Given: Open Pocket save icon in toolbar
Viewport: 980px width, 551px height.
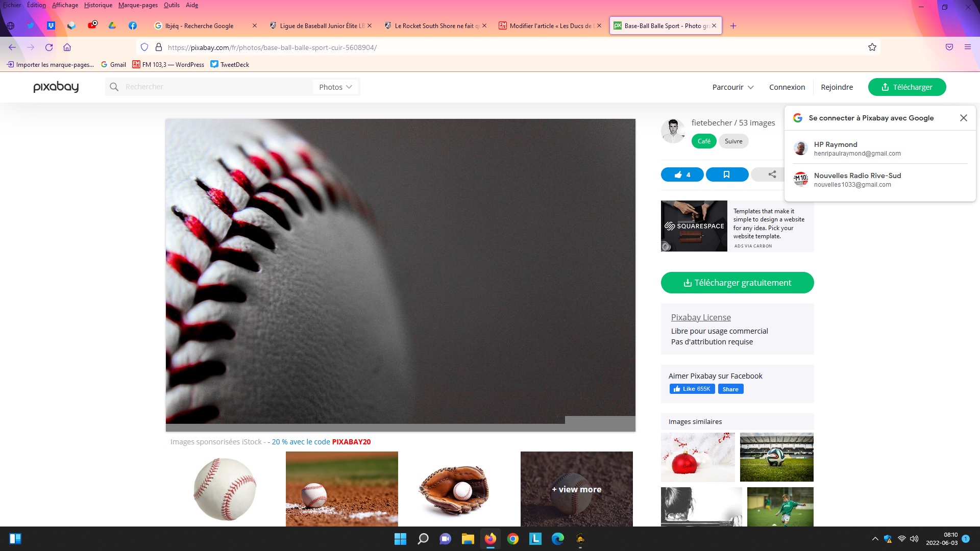Looking at the screenshot, I should pyautogui.click(x=949, y=47).
